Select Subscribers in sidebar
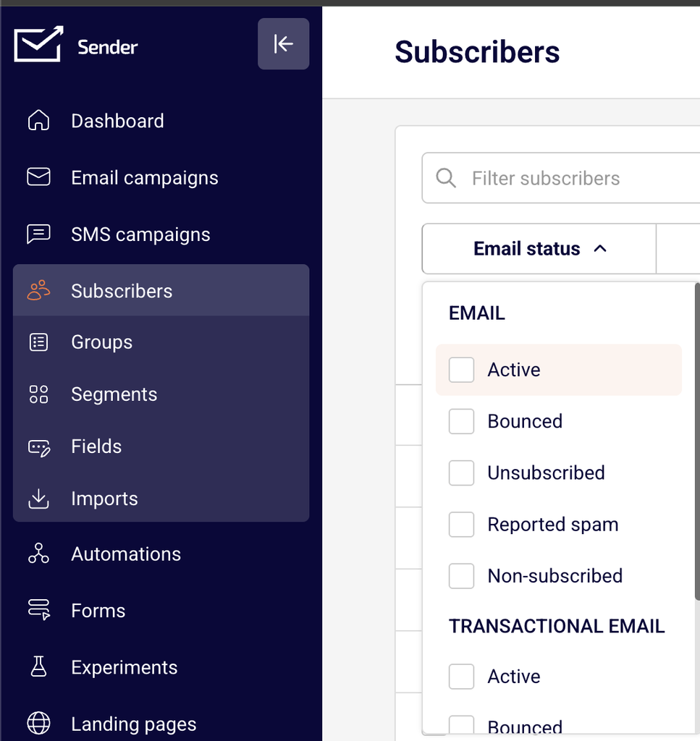Image resolution: width=700 pixels, height=741 pixels. click(x=161, y=290)
